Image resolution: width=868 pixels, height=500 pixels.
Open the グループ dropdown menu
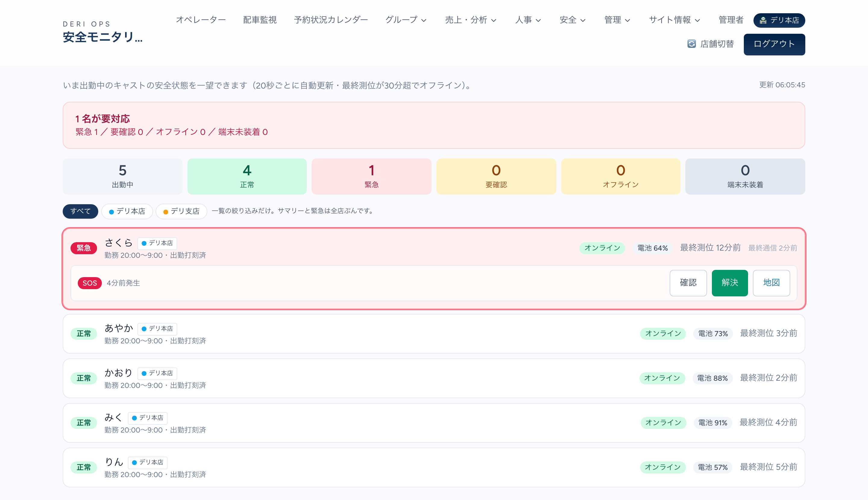pos(406,20)
